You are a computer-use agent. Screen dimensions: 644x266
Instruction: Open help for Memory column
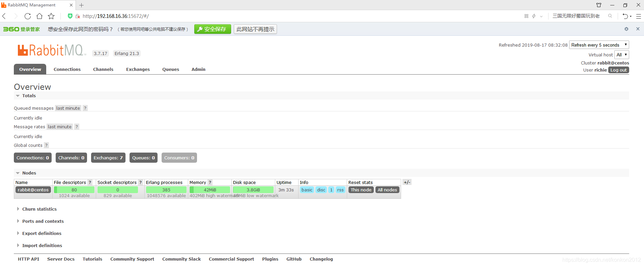pos(210,182)
